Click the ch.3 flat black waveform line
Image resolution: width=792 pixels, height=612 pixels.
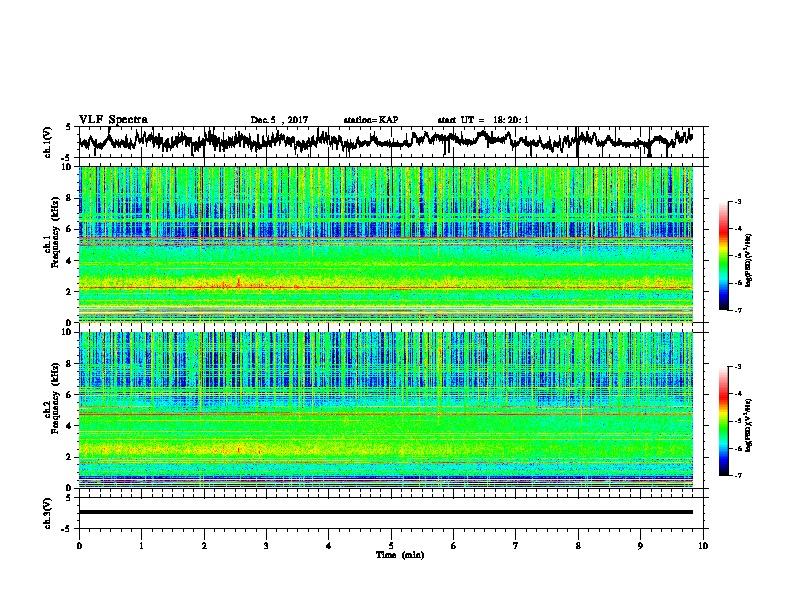[x=386, y=512]
